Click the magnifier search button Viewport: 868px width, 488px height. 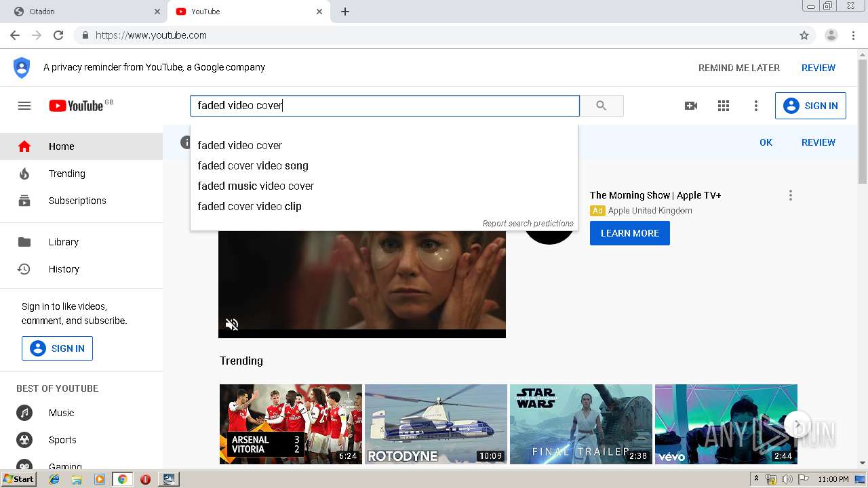click(601, 106)
